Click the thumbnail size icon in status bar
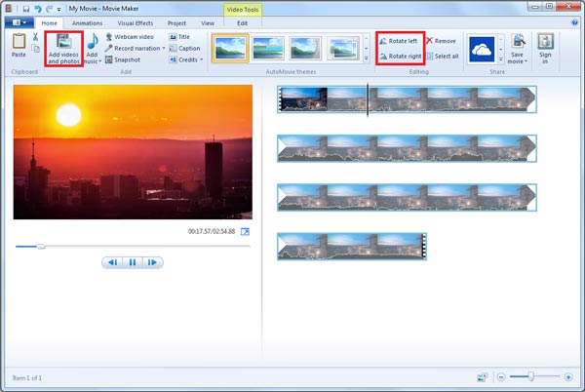This screenshot has height=392, width=585. click(482, 377)
